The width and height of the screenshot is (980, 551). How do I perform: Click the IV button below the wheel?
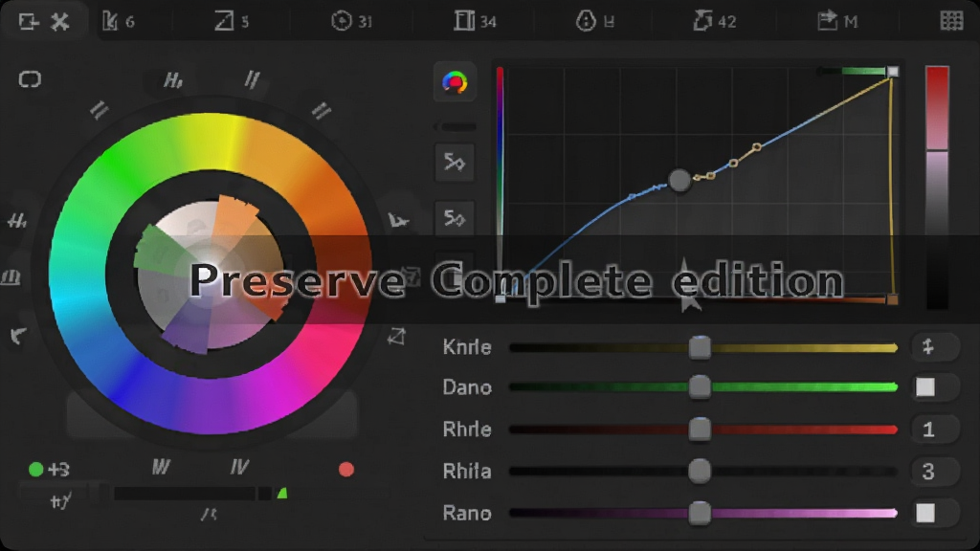pos(238,467)
